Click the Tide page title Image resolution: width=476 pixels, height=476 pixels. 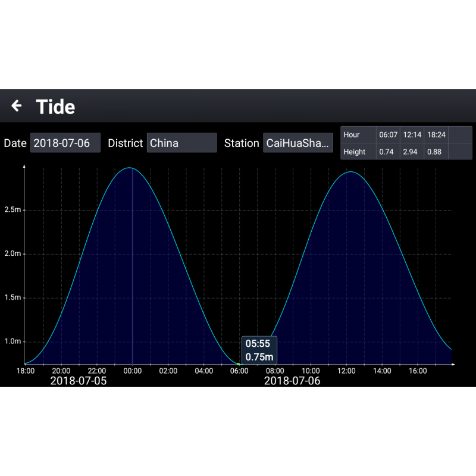point(55,107)
